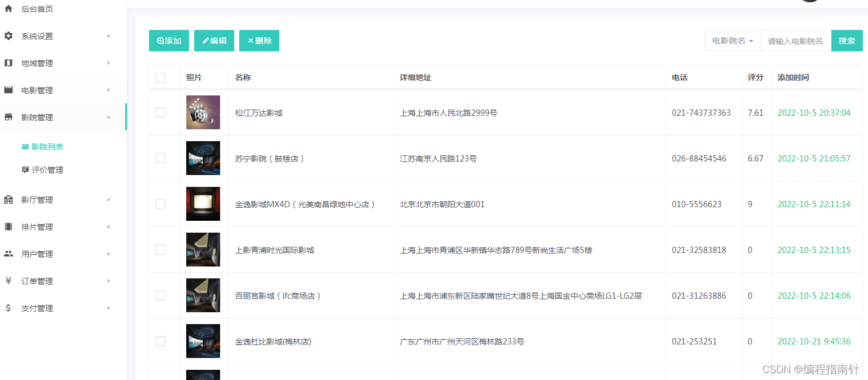Expand the 支付管理 menu chevron
Image resolution: width=868 pixels, height=380 pixels.
(x=108, y=308)
